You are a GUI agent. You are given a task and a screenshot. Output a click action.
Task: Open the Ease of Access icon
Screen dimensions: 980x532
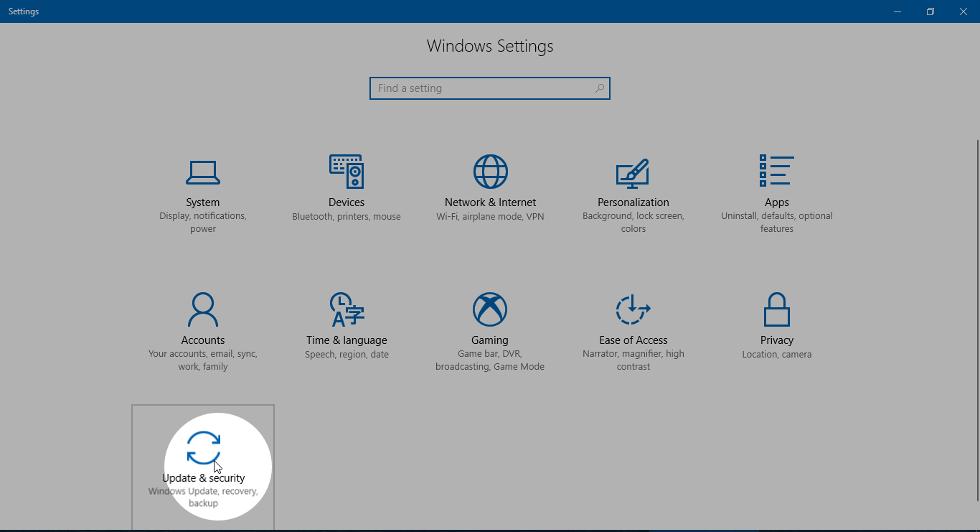[x=633, y=309]
